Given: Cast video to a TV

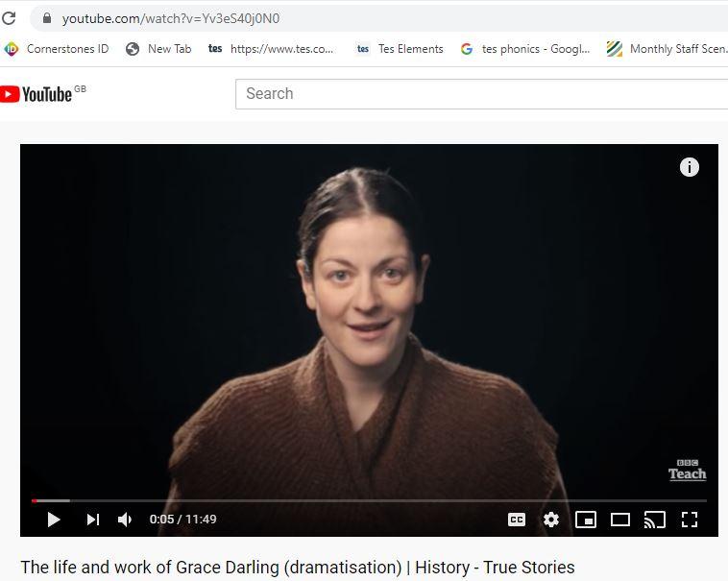Looking at the screenshot, I should tap(654, 520).
